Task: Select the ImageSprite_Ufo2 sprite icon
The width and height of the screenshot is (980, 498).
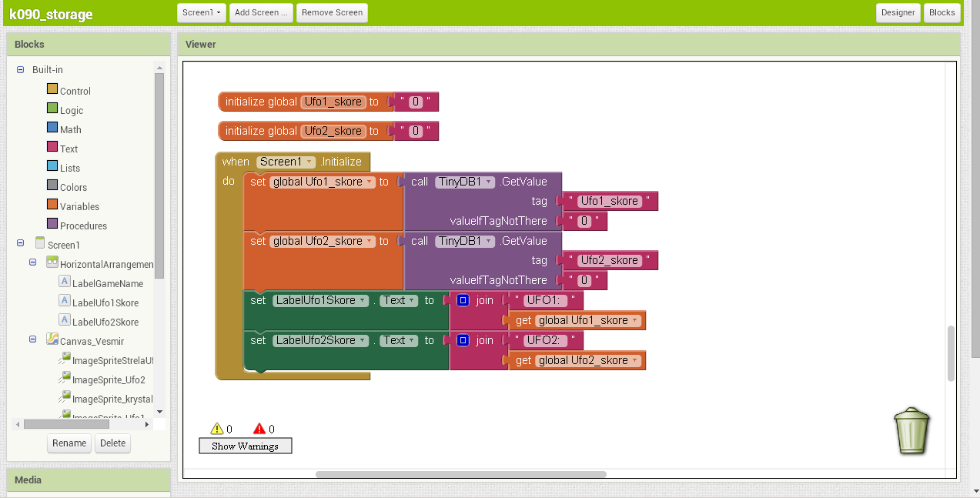Action: coord(65,379)
